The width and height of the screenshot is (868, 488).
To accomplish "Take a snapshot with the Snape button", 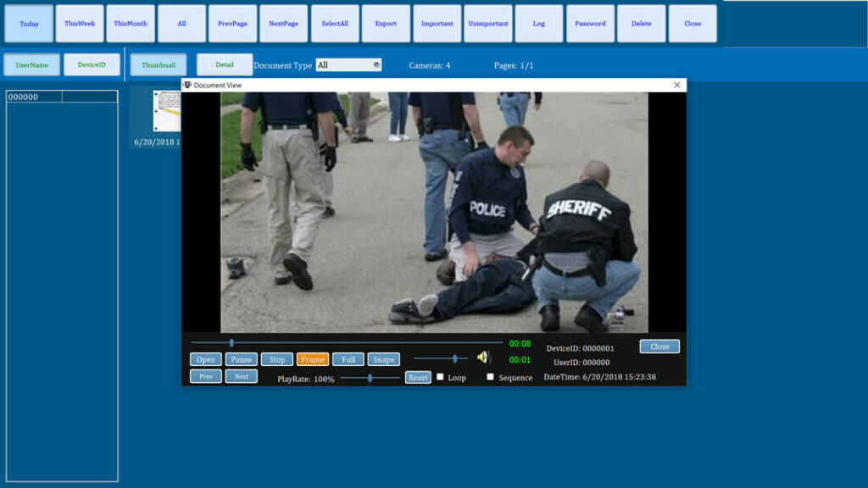I will tap(383, 359).
